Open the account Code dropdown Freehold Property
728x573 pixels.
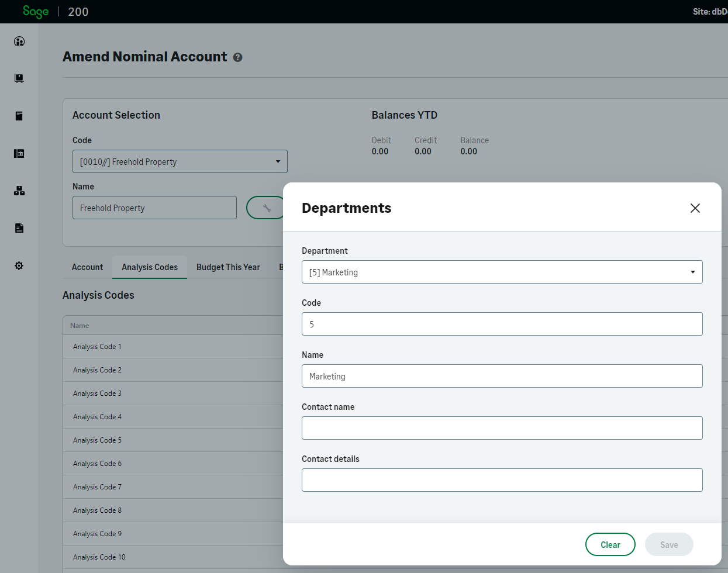[180, 161]
